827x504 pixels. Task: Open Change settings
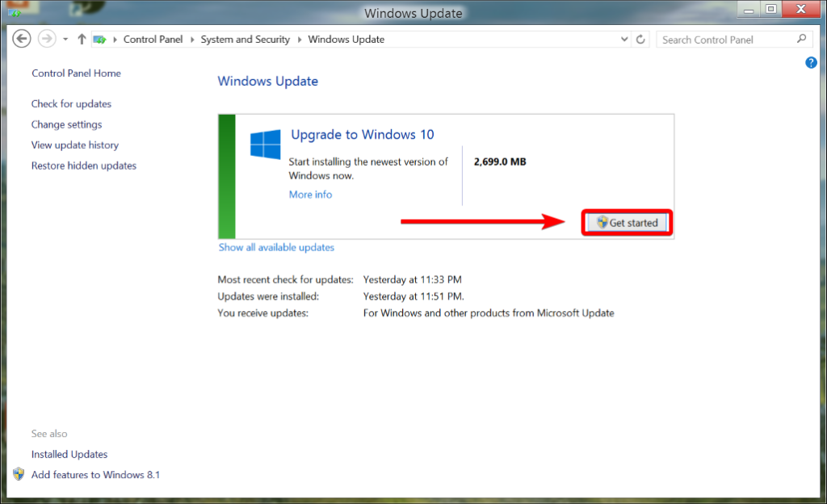pyautogui.click(x=66, y=124)
